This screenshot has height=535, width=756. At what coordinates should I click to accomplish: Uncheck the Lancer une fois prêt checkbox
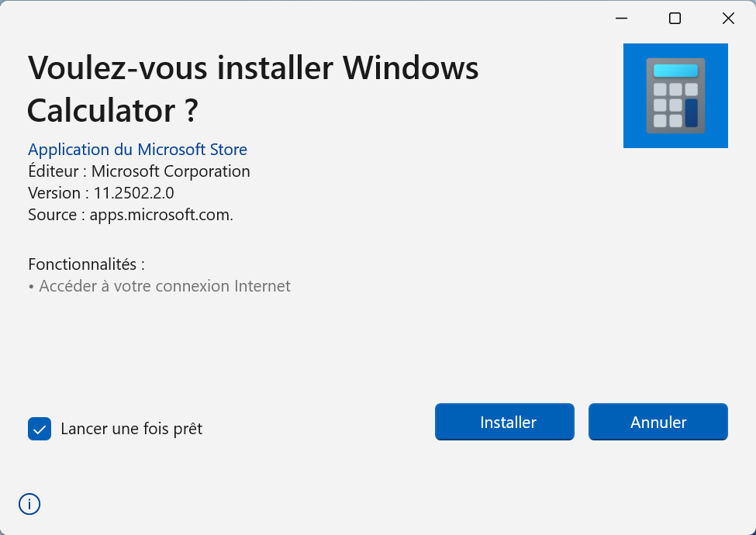pos(40,429)
